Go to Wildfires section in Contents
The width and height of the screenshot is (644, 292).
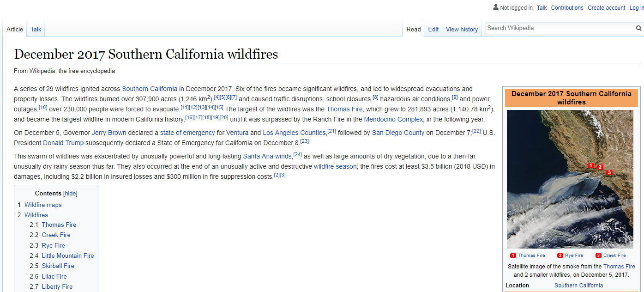click(36, 215)
